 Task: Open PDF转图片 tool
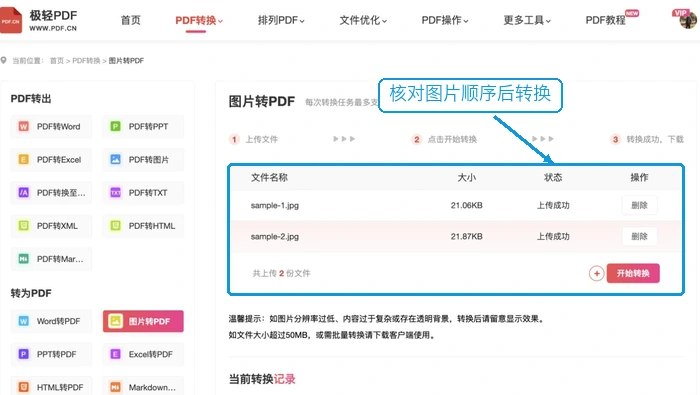coord(143,159)
